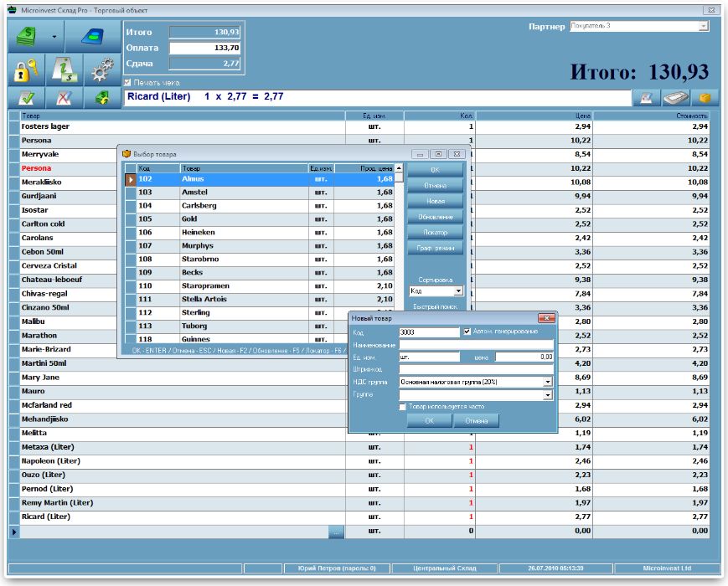Click the padlock and key icon
This screenshot has width=728, height=586.
[x=26, y=69]
